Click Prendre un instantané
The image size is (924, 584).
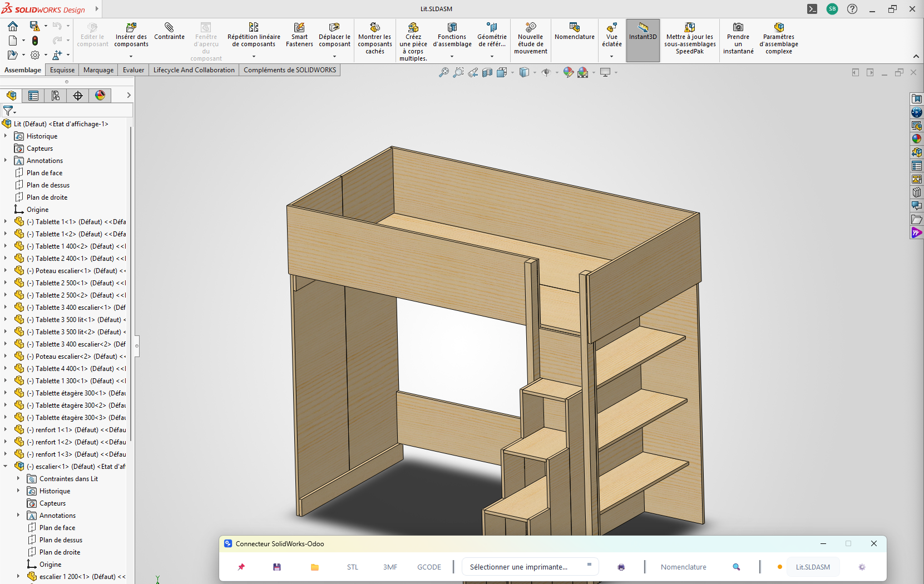coord(738,38)
